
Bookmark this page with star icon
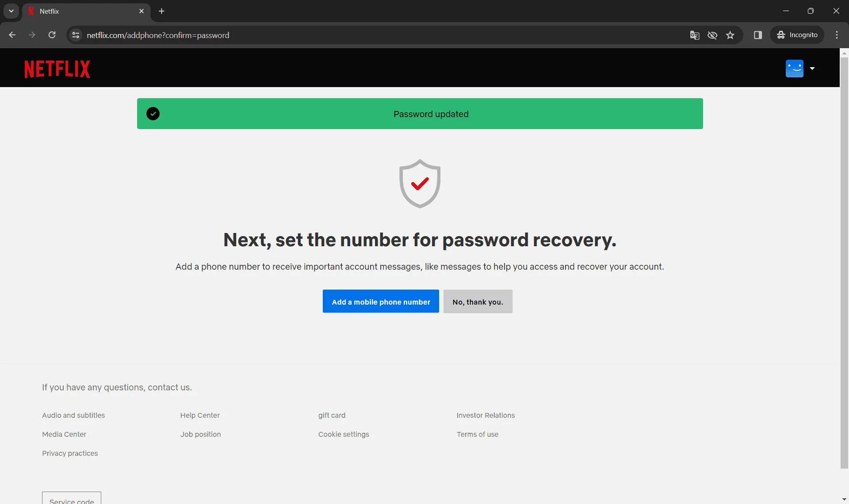click(730, 35)
